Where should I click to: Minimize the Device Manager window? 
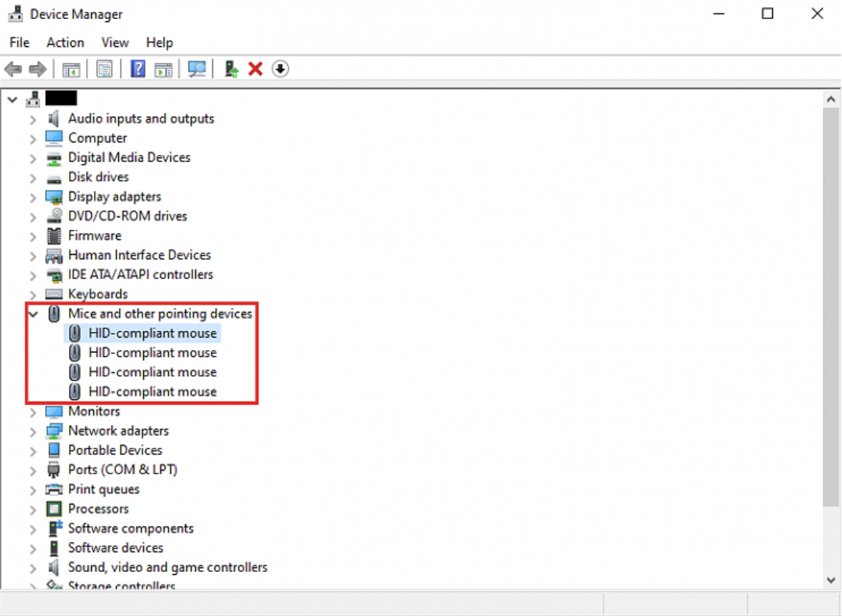(719, 13)
